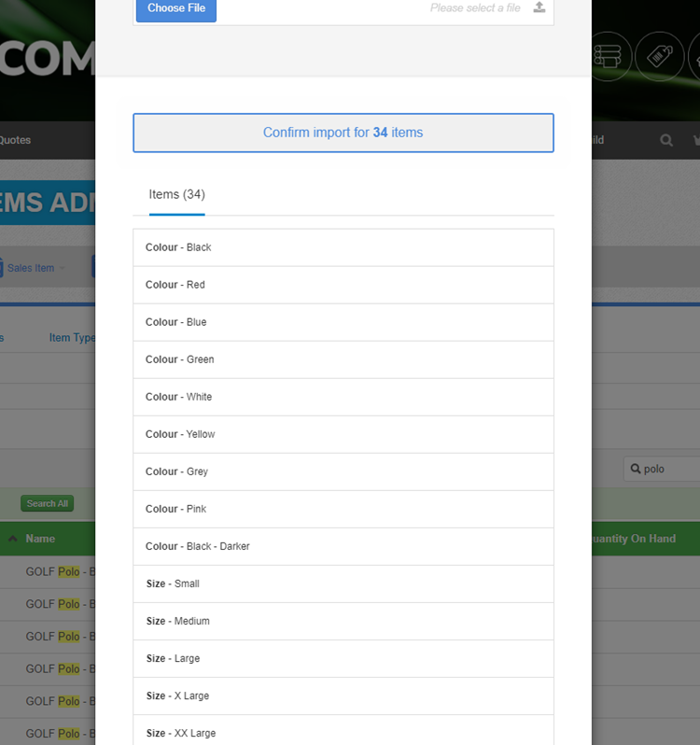Click the Search All button
The image size is (700, 745).
(x=47, y=503)
